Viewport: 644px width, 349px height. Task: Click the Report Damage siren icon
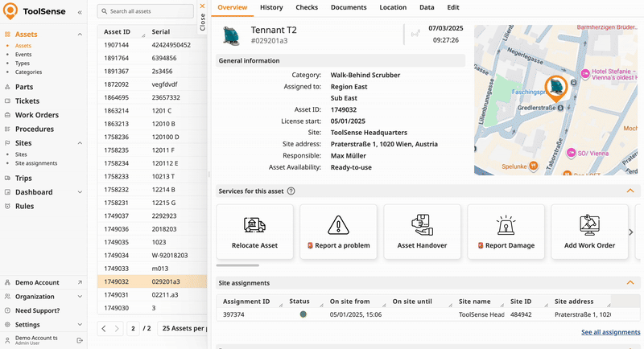(x=506, y=224)
